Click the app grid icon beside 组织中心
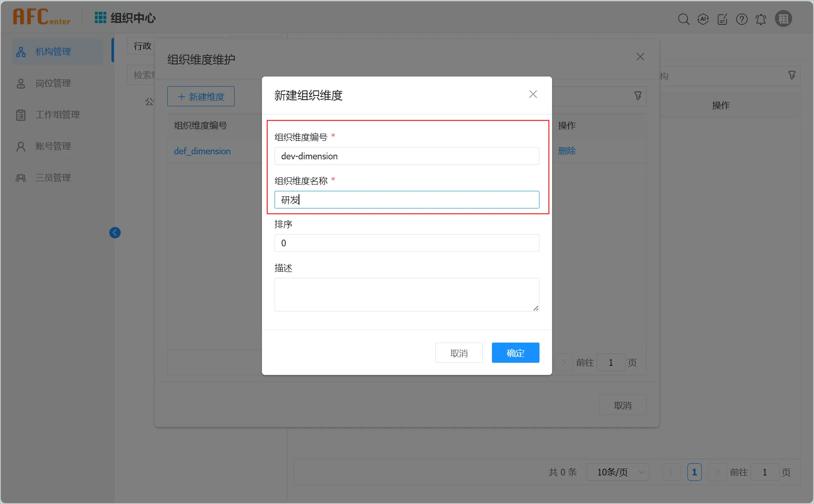 click(x=100, y=18)
